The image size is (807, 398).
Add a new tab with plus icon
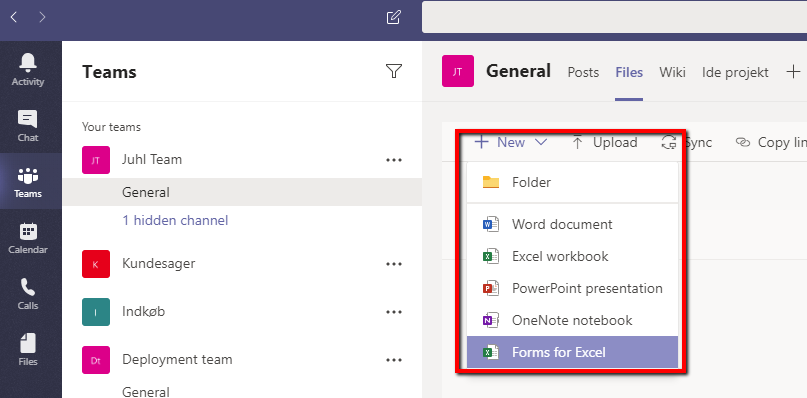794,72
